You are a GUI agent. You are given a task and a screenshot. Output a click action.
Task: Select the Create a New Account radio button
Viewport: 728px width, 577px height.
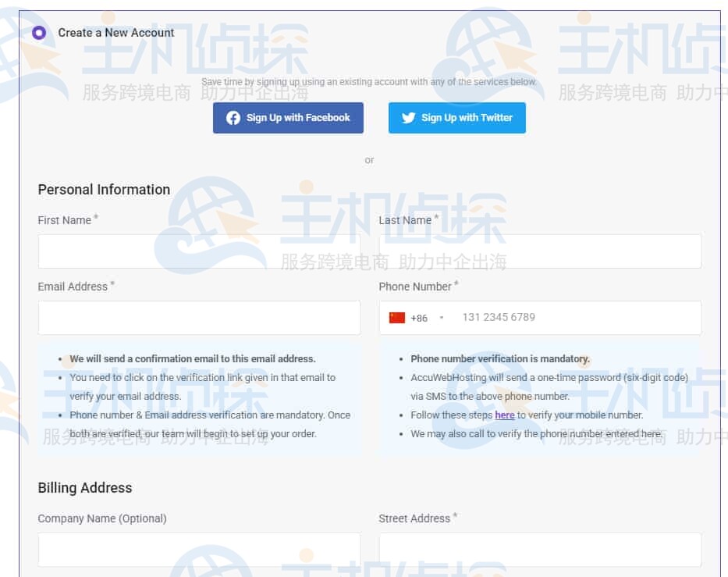pos(39,33)
